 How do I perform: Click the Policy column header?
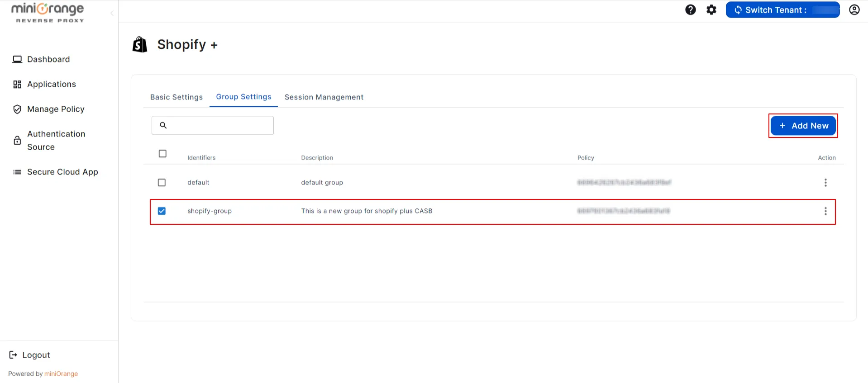point(586,158)
